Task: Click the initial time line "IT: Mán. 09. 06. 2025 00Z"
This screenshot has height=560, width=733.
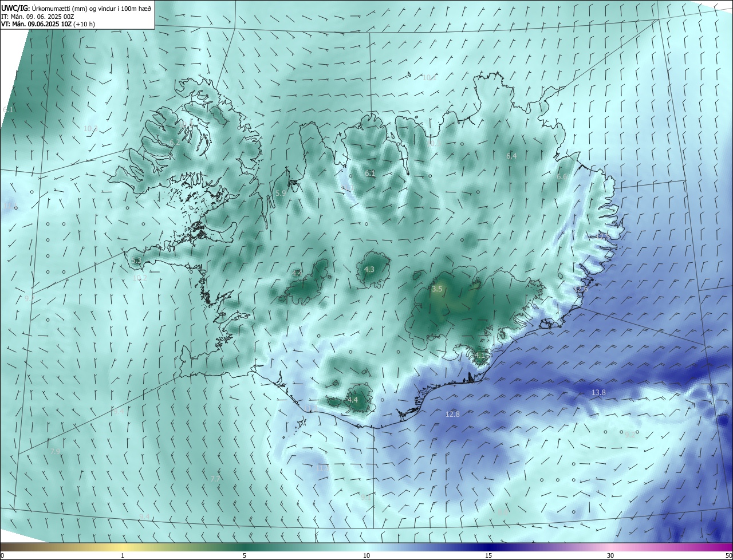Action: [39, 16]
